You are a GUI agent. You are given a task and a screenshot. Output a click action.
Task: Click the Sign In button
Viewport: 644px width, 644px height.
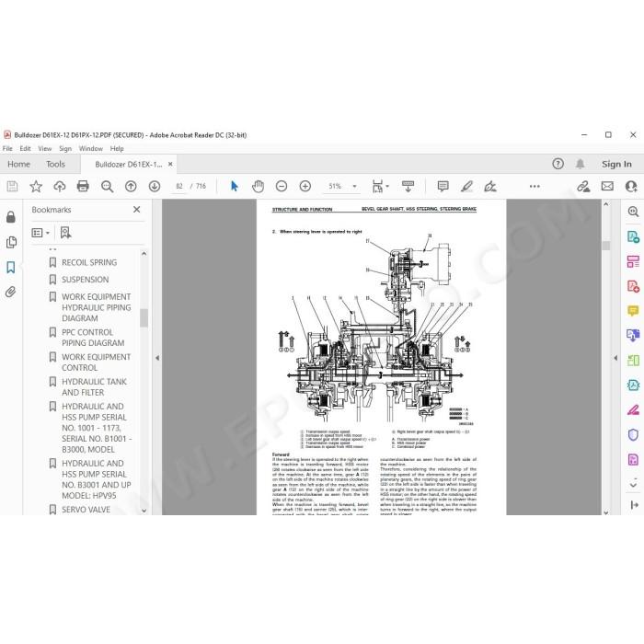pos(616,164)
